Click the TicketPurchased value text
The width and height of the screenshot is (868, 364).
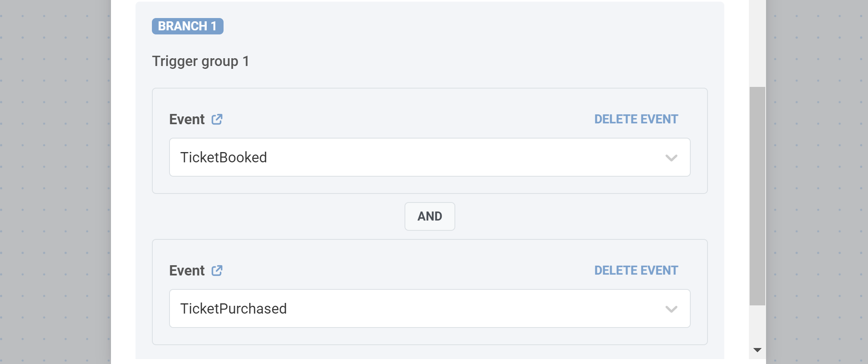233,309
